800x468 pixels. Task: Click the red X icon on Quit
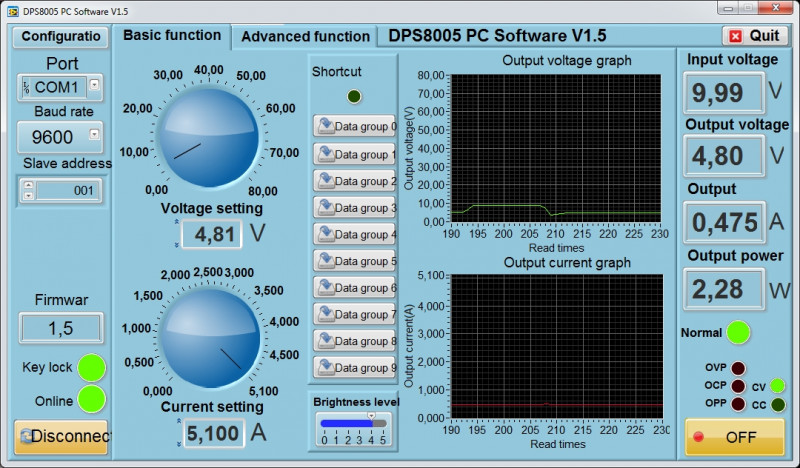(735, 36)
